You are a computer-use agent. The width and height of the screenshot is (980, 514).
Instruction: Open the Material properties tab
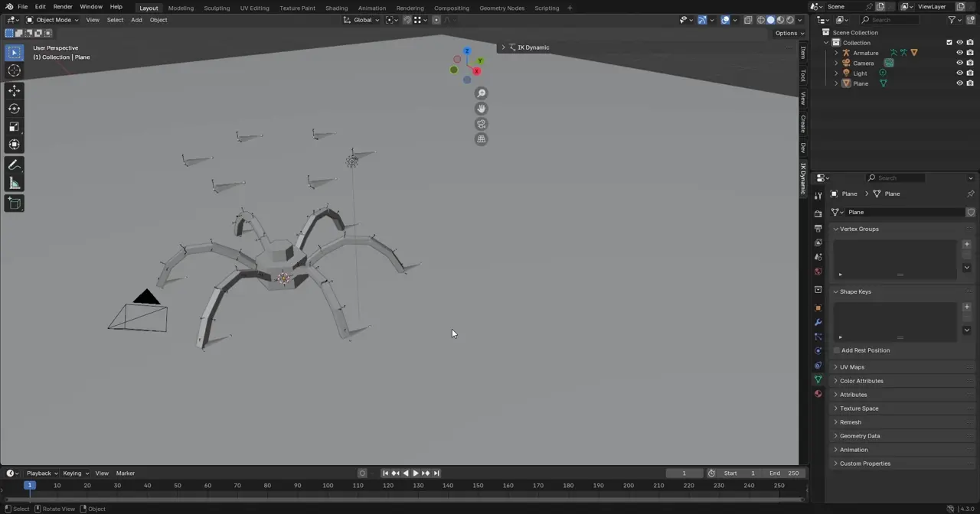818,394
